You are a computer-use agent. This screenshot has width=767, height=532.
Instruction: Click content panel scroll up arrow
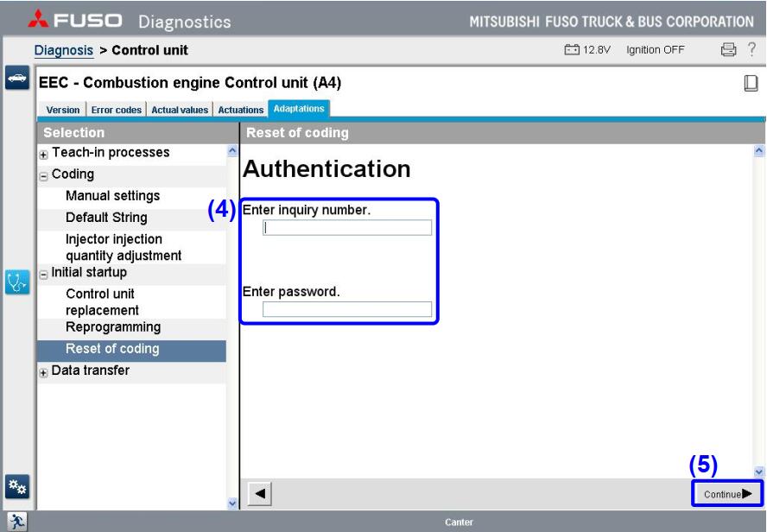point(759,150)
